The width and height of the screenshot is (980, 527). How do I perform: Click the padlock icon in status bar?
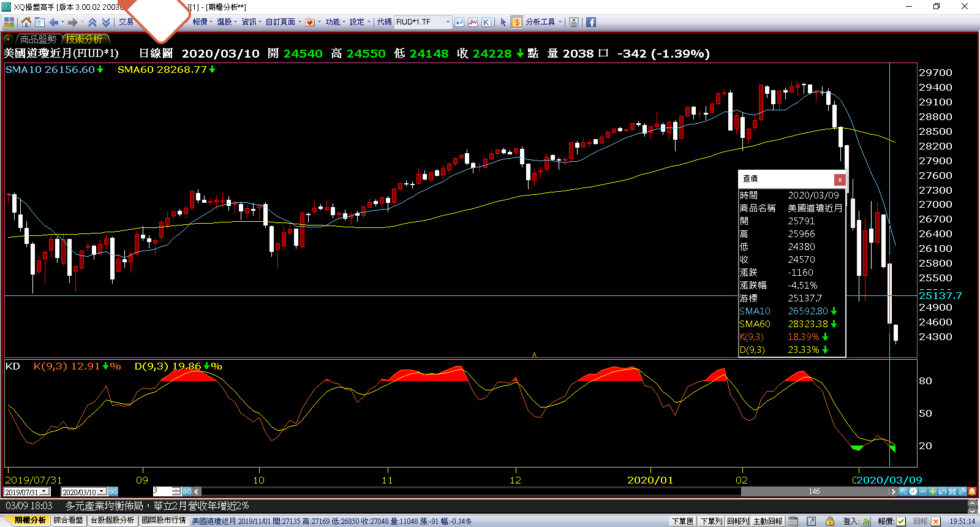point(830,521)
